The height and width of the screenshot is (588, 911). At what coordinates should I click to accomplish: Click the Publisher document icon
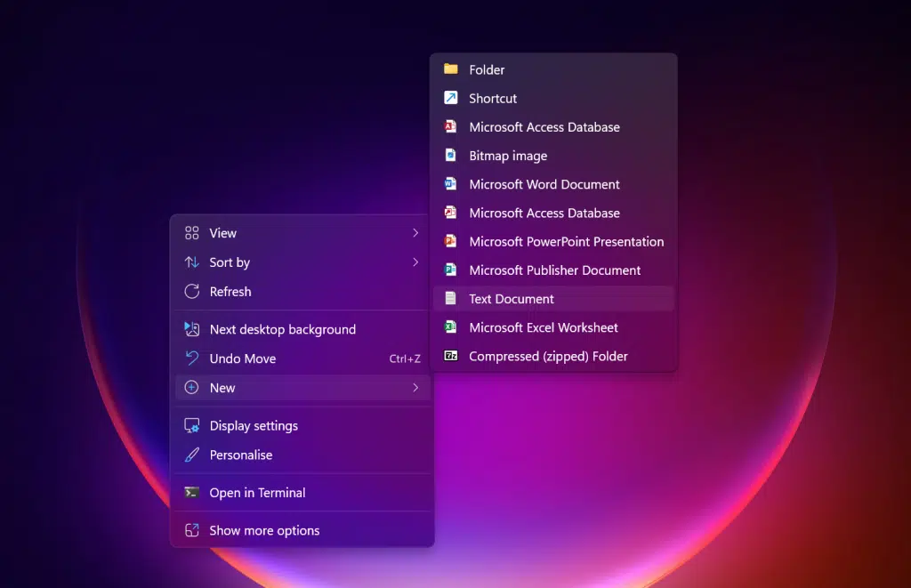click(x=451, y=270)
